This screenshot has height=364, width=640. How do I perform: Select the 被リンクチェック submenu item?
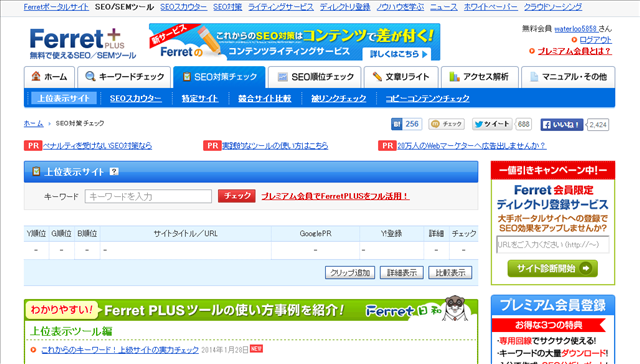(x=338, y=98)
